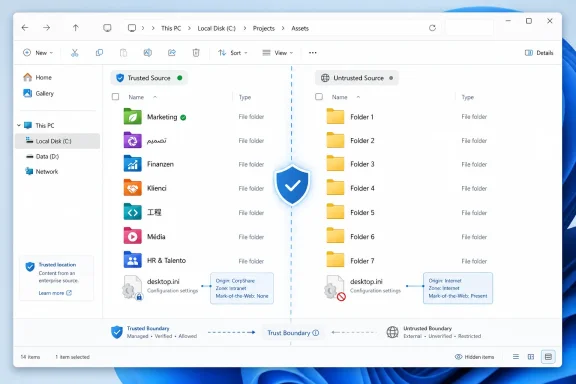Expand breadcrumb chevron after This PC

point(189,28)
